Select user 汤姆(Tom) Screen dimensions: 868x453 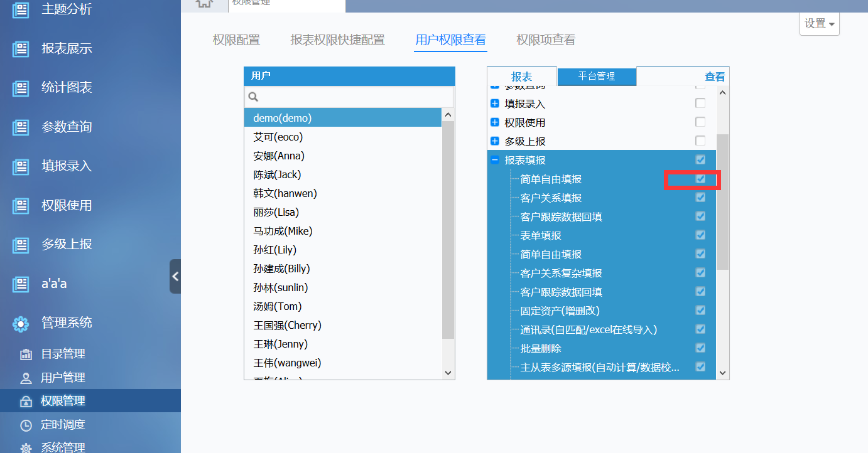(343, 306)
